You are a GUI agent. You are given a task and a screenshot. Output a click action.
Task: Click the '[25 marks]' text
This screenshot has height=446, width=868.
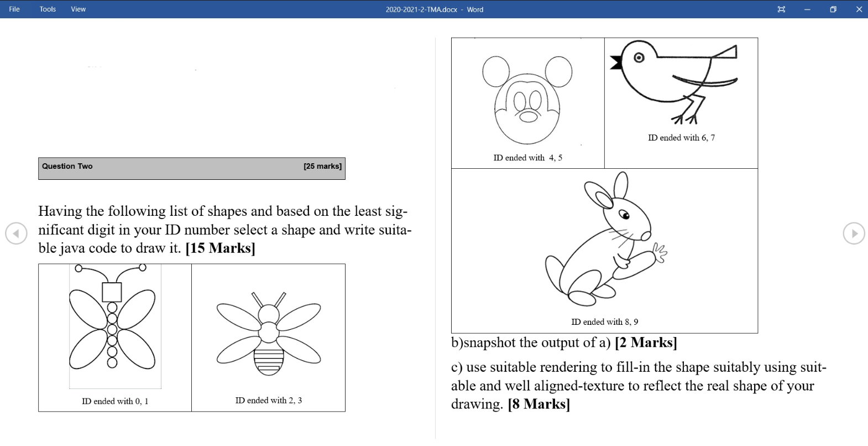(x=322, y=166)
